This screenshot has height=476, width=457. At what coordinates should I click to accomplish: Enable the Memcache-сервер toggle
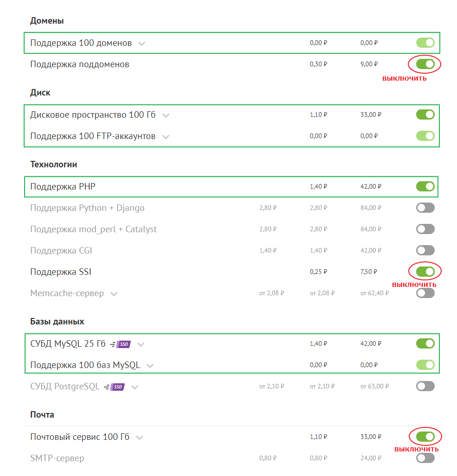(425, 293)
